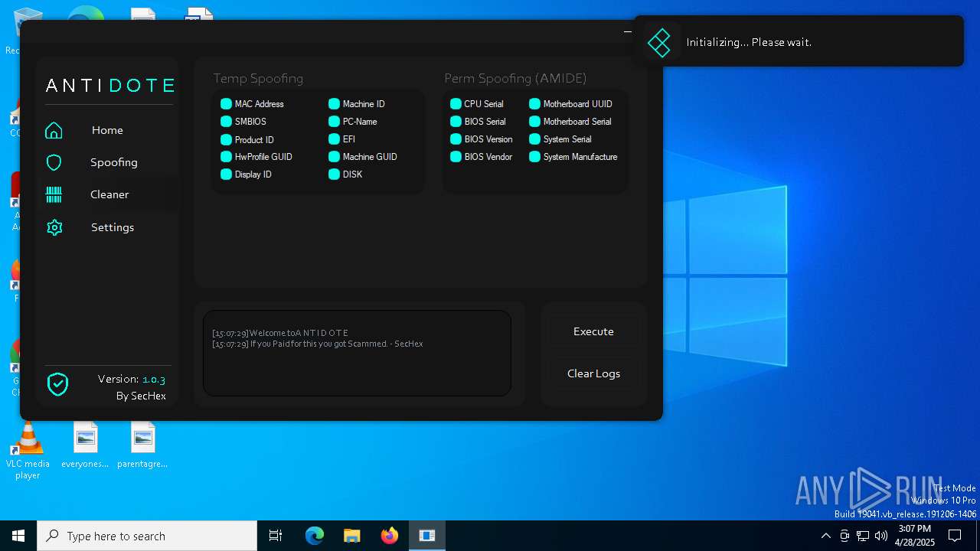
Task: Toggle Machine GUID spoofing
Action: (x=334, y=156)
